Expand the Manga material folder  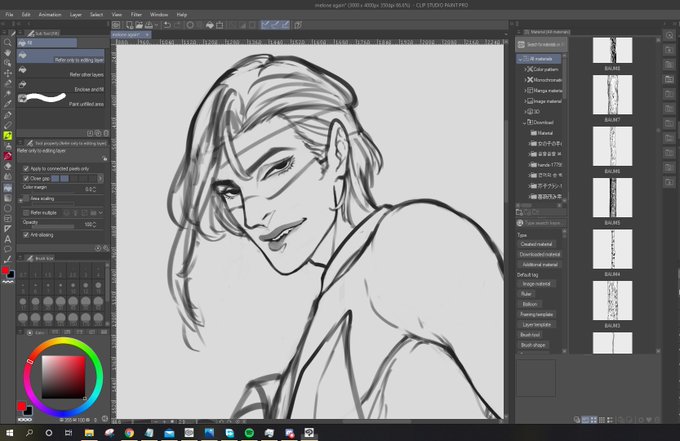[x=525, y=90]
